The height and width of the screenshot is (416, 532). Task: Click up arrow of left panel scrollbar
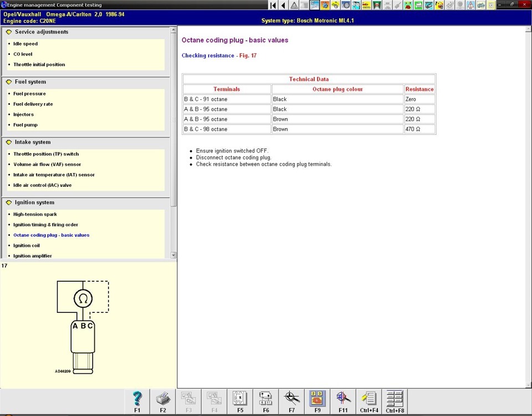[x=173, y=30]
